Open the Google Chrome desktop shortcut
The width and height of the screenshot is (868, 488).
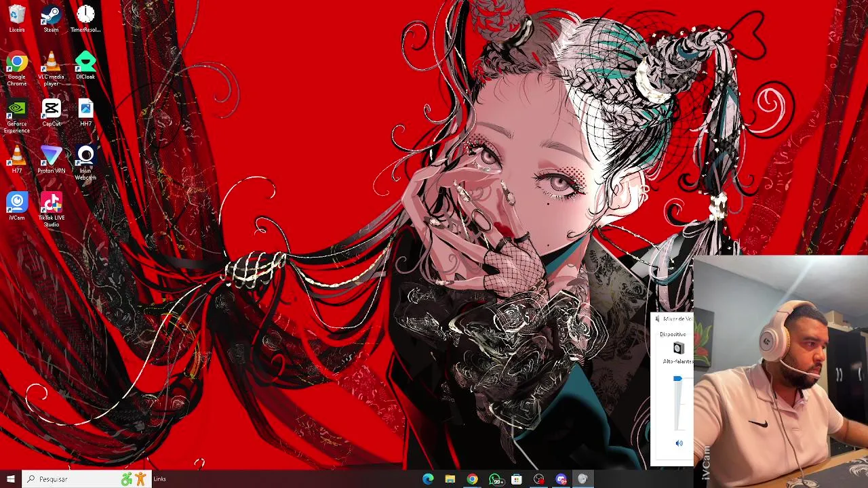(17, 70)
